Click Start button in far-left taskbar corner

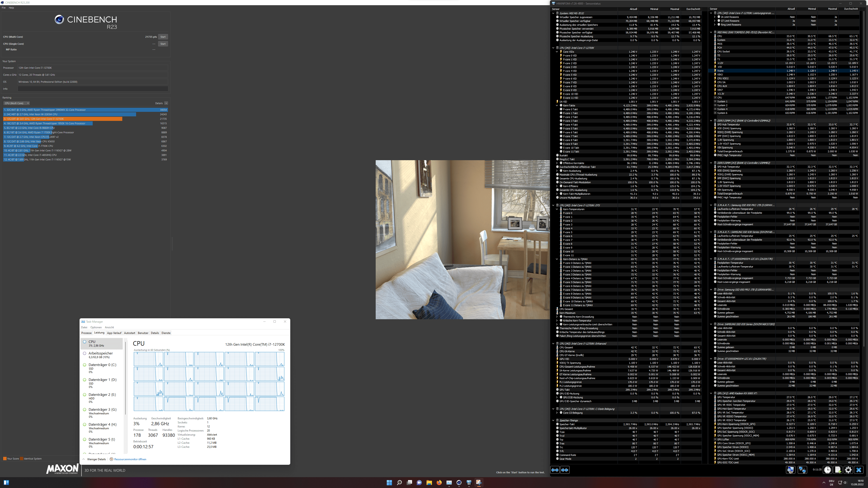[x=6, y=482]
